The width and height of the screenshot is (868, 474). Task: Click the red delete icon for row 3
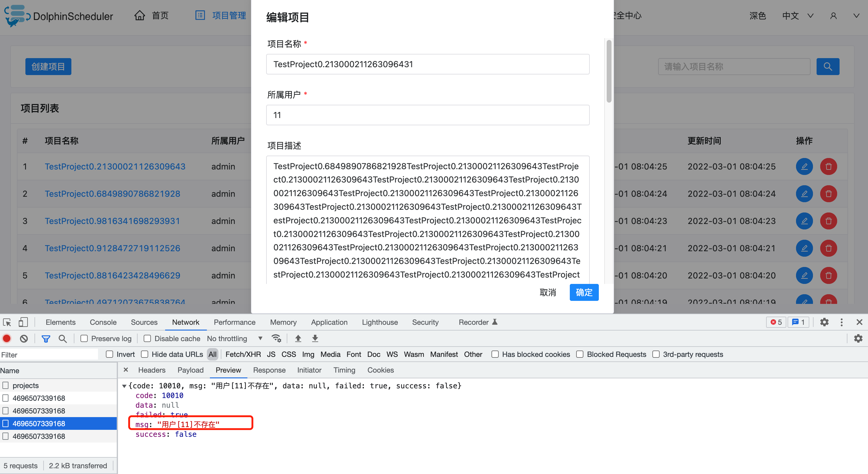(829, 221)
